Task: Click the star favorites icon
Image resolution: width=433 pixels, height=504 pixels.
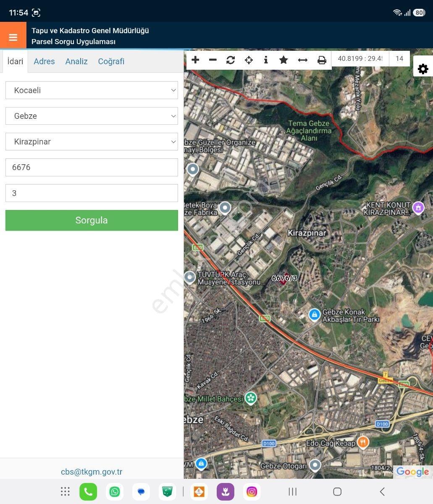Action: [283, 60]
